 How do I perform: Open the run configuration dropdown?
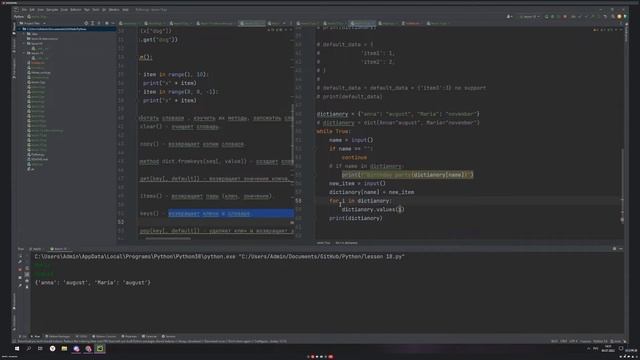(x=529, y=17)
